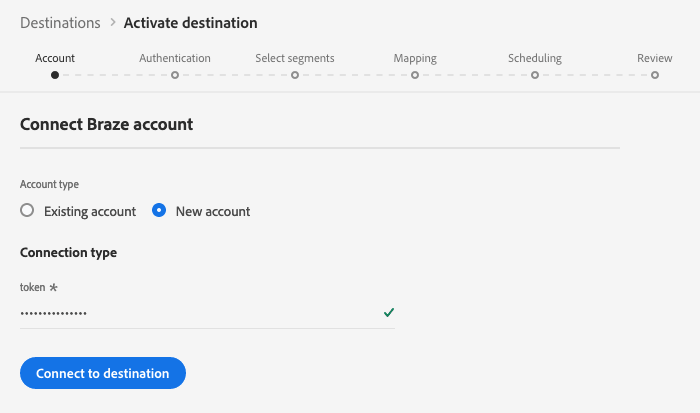The height and width of the screenshot is (413, 700).
Task: Open the Review step label
Action: coord(655,58)
